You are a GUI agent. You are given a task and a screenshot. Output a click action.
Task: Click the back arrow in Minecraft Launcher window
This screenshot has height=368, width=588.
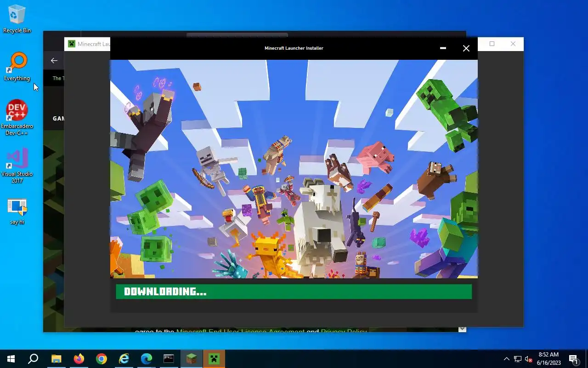click(x=54, y=60)
